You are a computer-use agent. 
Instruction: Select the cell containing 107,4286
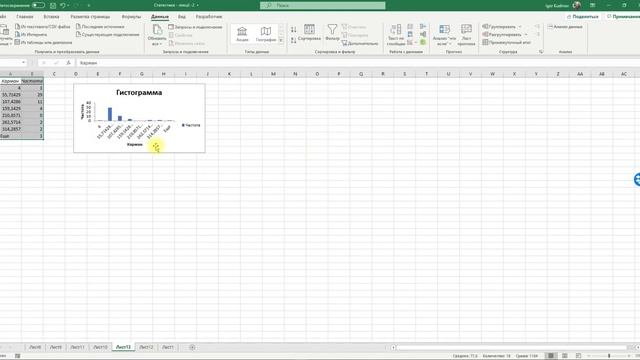click(x=11, y=102)
